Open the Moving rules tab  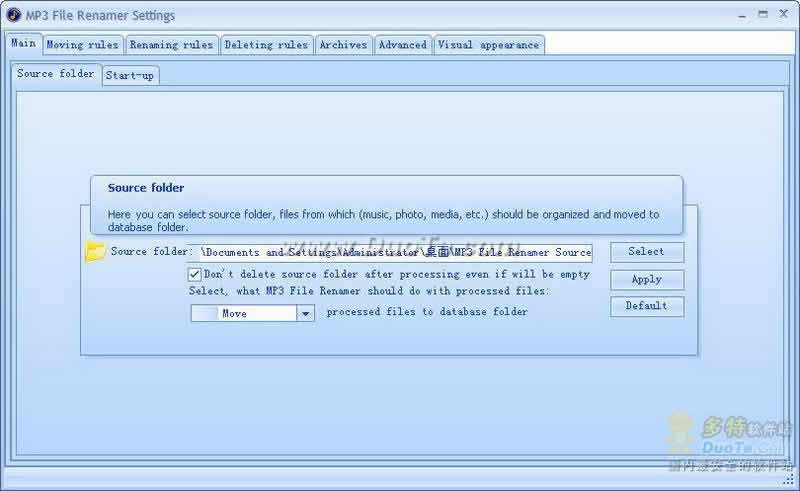83,45
